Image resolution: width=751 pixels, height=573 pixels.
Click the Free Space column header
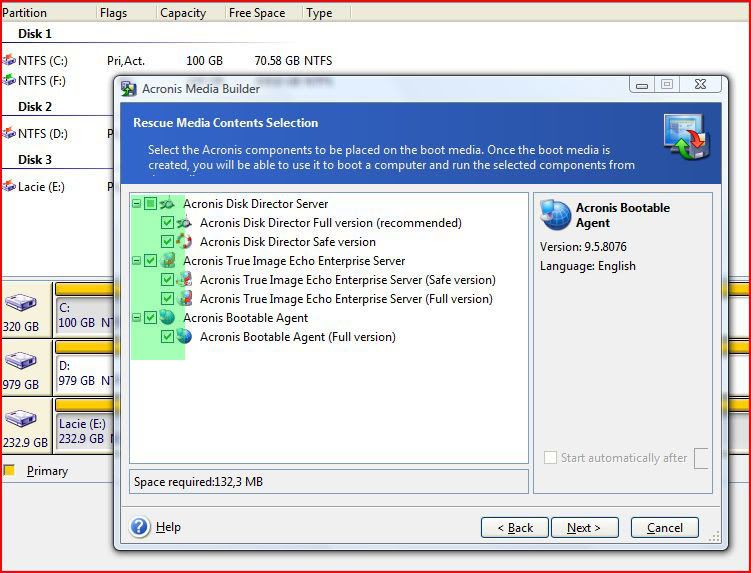[256, 13]
